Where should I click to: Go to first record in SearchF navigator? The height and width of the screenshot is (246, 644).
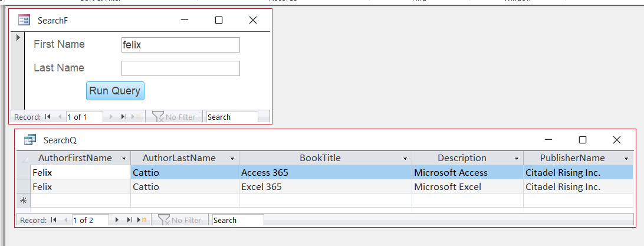tap(48, 117)
